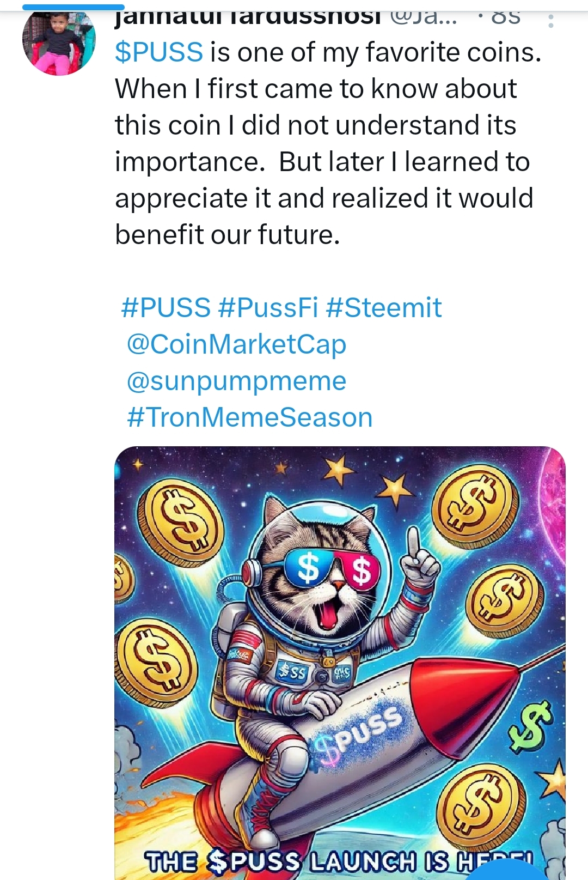
Task: Open the PUSS rocket cat image
Action: pyautogui.click(x=340, y=663)
